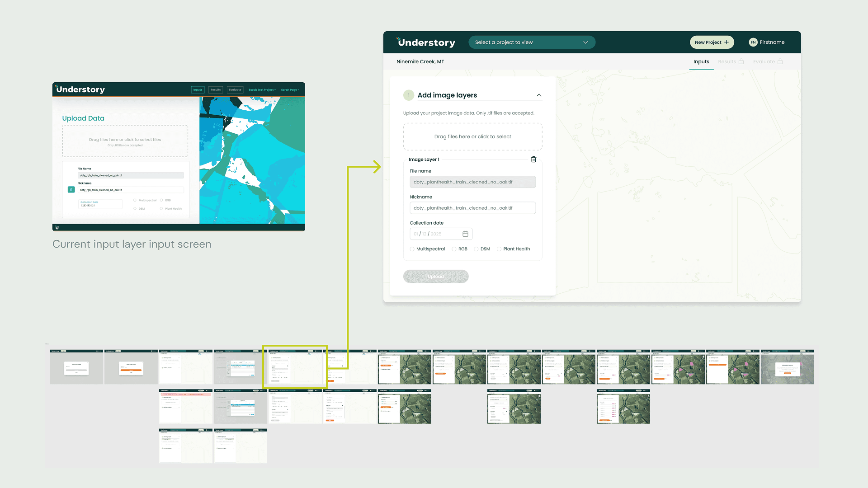Open the Select a project to view dropdown
This screenshot has width=868, height=488.
click(532, 42)
